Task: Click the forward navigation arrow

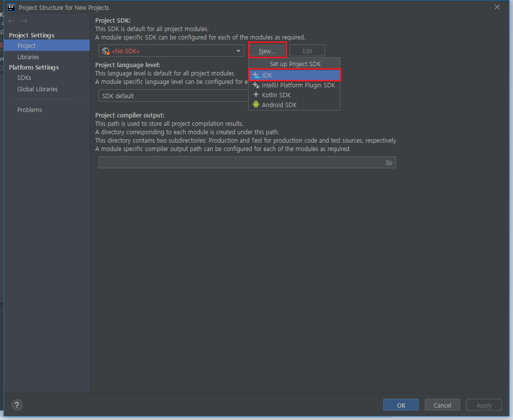Action: 24,21
